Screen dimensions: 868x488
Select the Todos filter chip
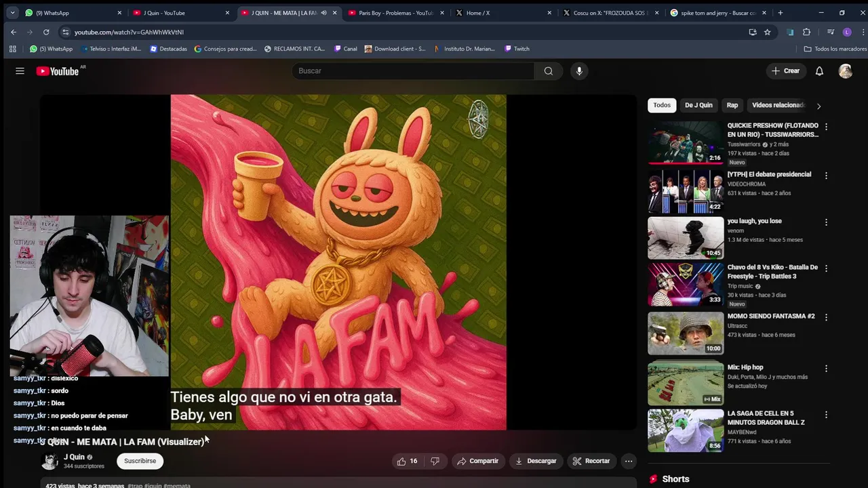[662, 105]
